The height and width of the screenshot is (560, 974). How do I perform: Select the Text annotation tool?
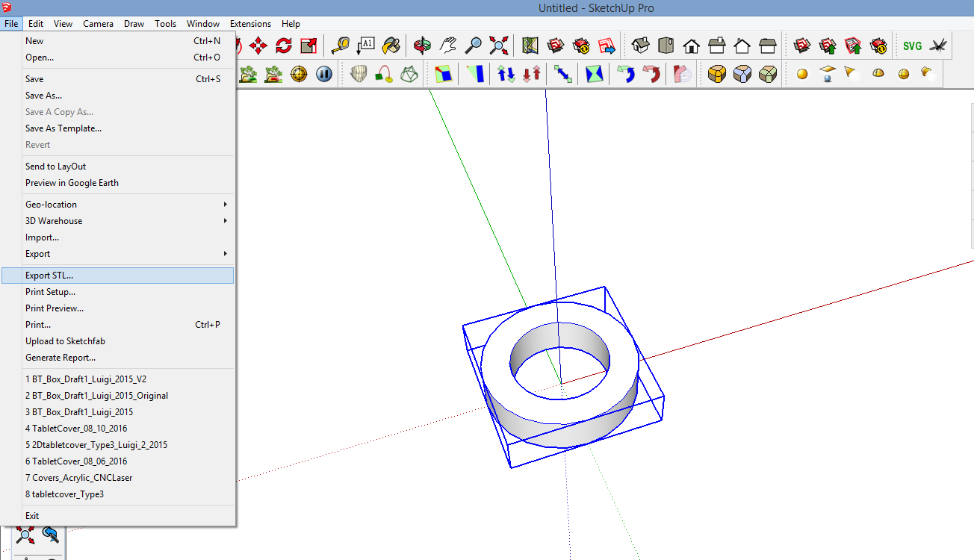(366, 46)
